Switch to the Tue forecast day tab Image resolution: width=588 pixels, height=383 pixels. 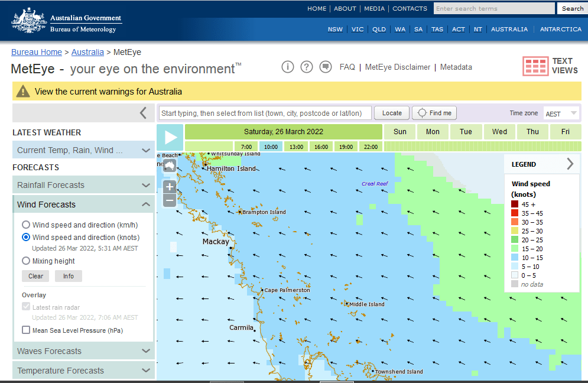coord(466,131)
